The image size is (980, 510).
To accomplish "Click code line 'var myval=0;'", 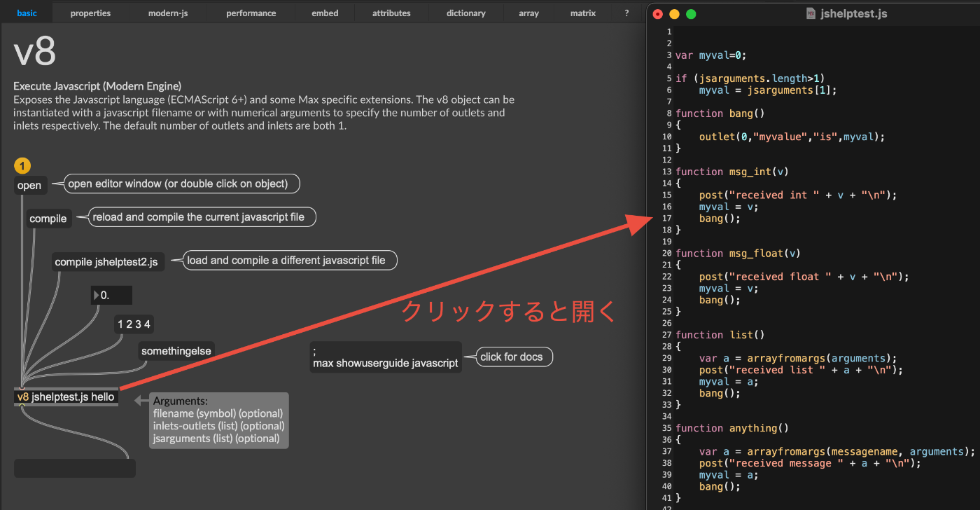I will pos(712,55).
